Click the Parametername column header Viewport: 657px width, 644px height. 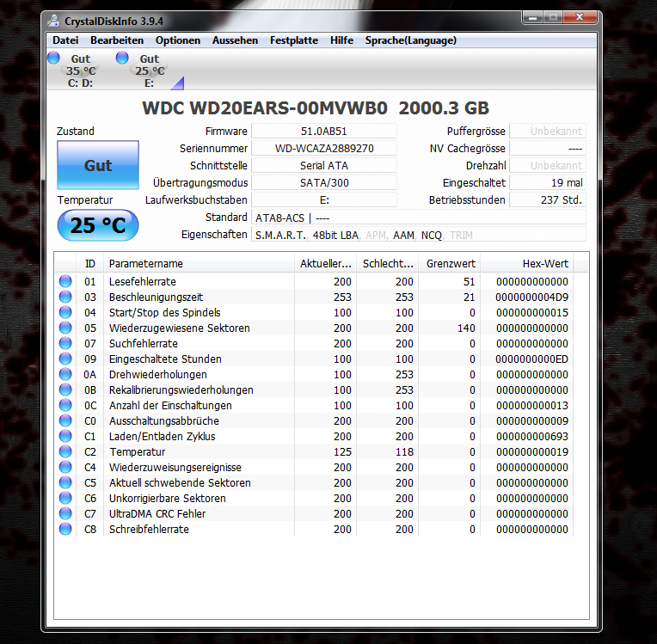click(x=199, y=264)
